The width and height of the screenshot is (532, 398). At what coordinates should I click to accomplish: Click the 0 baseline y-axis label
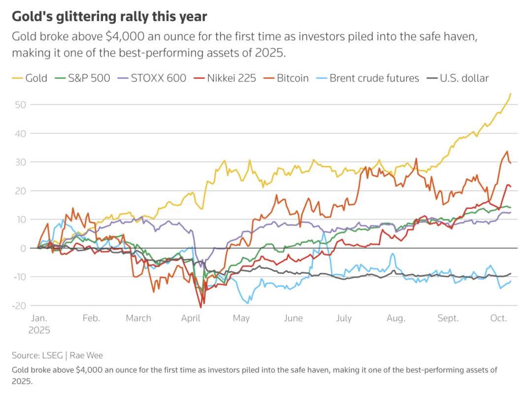click(23, 248)
